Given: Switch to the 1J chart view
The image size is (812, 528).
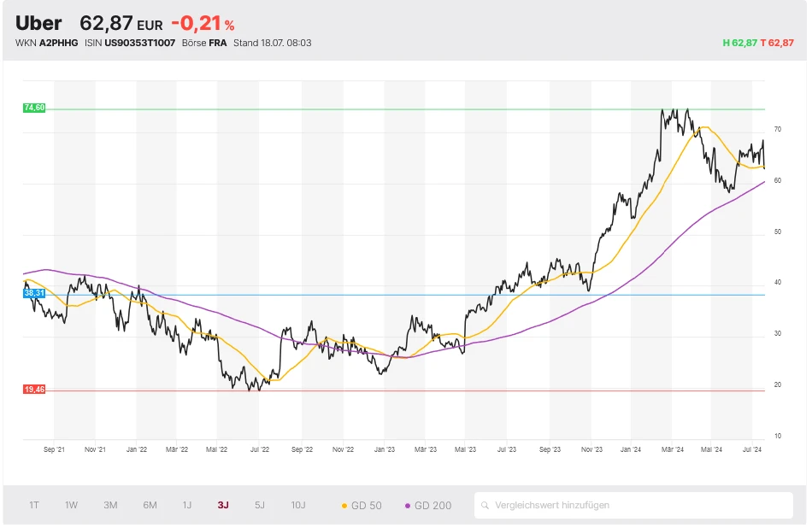Looking at the screenshot, I should (186, 505).
